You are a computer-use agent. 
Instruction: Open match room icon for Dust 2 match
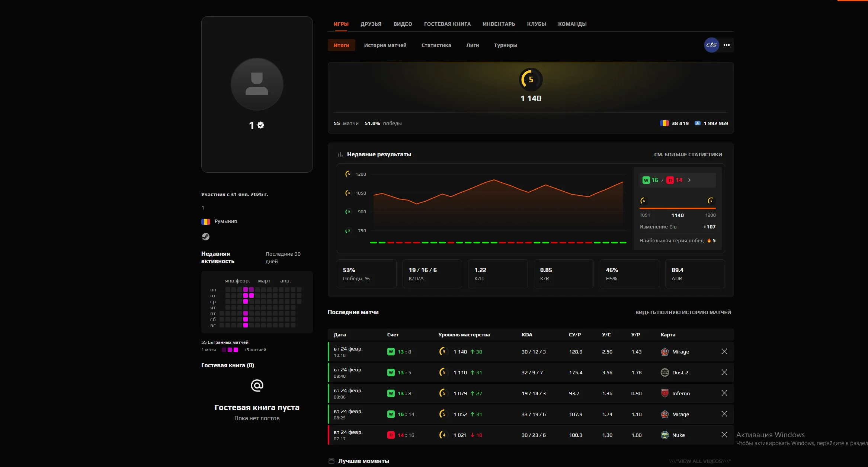(x=724, y=372)
